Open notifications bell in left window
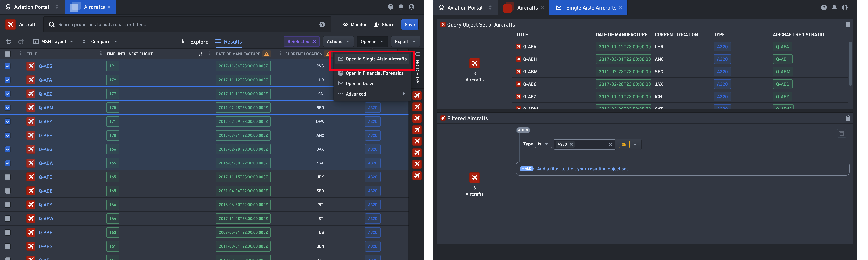 click(x=401, y=7)
